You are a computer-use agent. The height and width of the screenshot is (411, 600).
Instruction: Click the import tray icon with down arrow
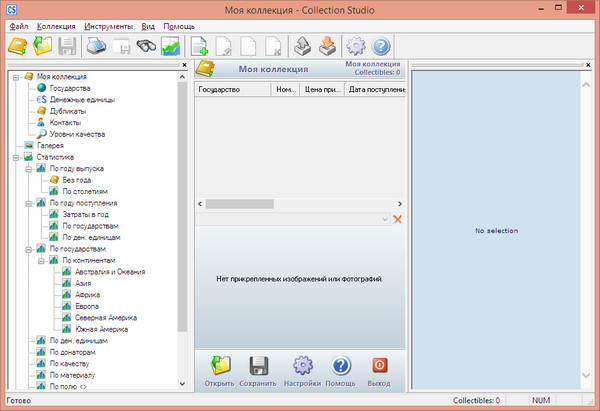326,46
